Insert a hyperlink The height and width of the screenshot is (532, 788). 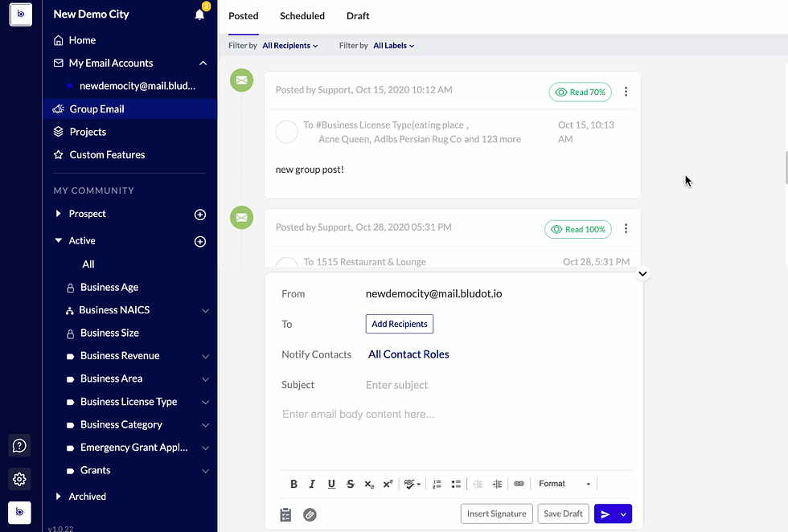coord(519,484)
